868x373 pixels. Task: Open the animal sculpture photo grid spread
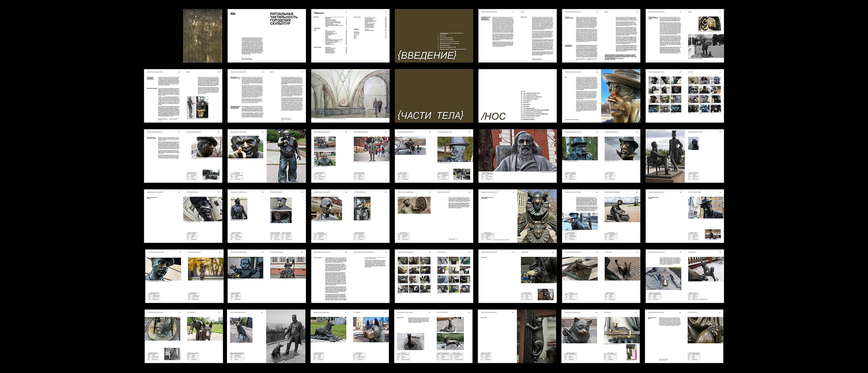click(x=434, y=276)
